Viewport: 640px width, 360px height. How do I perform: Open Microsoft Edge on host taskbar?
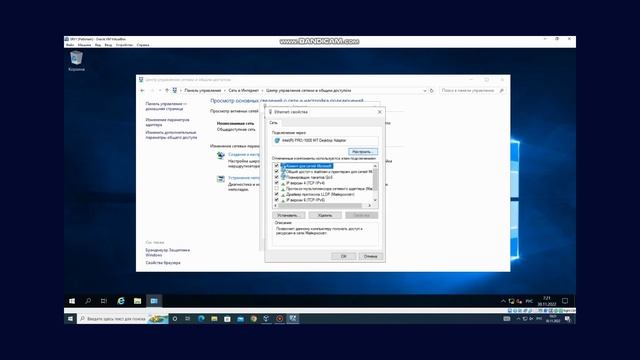[201, 319]
